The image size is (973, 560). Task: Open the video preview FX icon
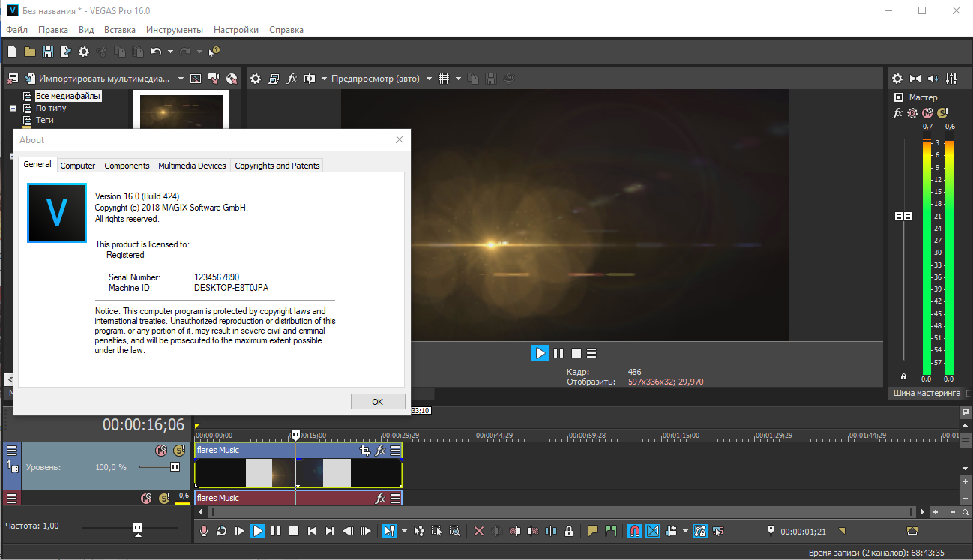tap(292, 79)
